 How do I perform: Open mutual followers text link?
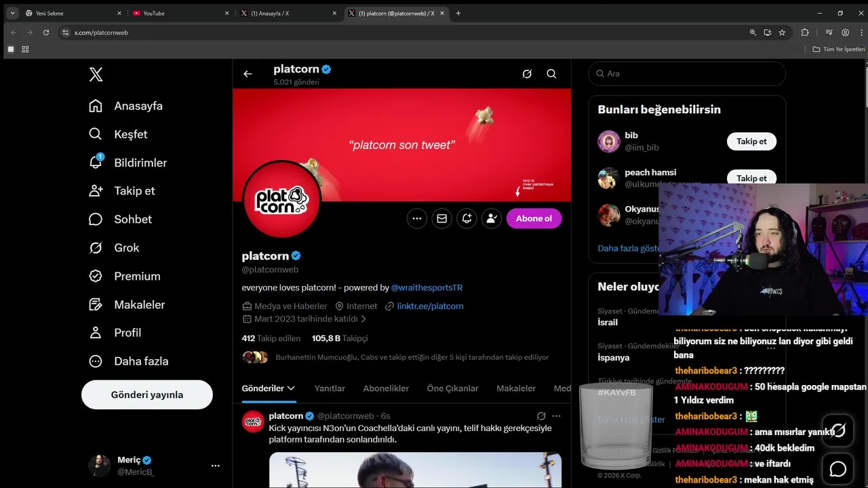pyautogui.click(x=412, y=357)
